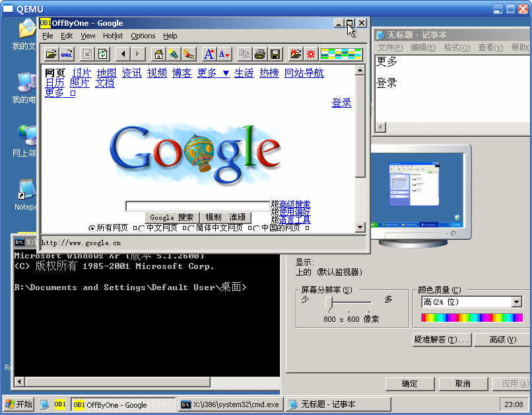Decrease font size with small A icon
The image size is (532, 415).
[x=224, y=54]
